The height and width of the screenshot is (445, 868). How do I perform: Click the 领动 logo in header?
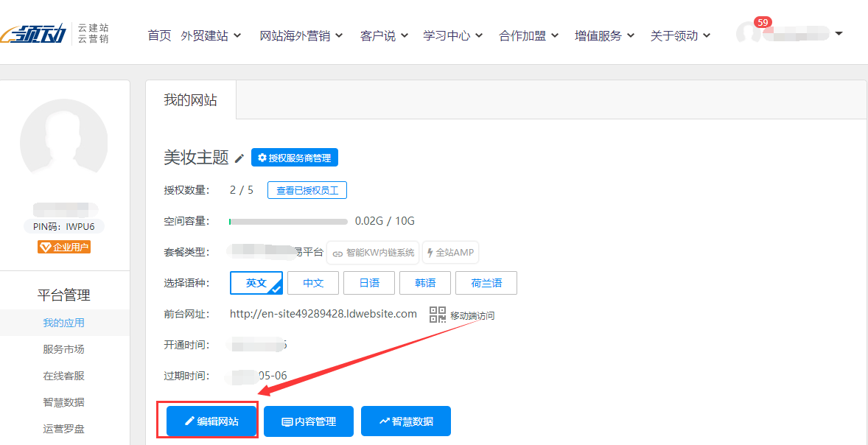point(35,35)
